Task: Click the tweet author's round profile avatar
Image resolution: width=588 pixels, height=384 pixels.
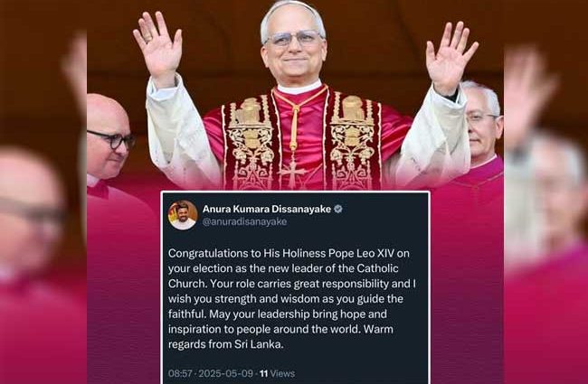Action: 183,215
